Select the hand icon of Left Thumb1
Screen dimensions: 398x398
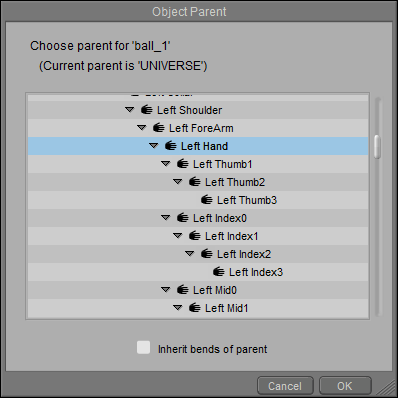point(183,164)
